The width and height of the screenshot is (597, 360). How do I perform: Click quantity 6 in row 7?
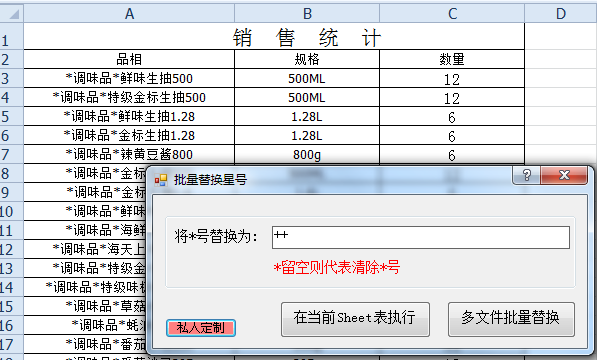pyautogui.click(x=452, y=155)
